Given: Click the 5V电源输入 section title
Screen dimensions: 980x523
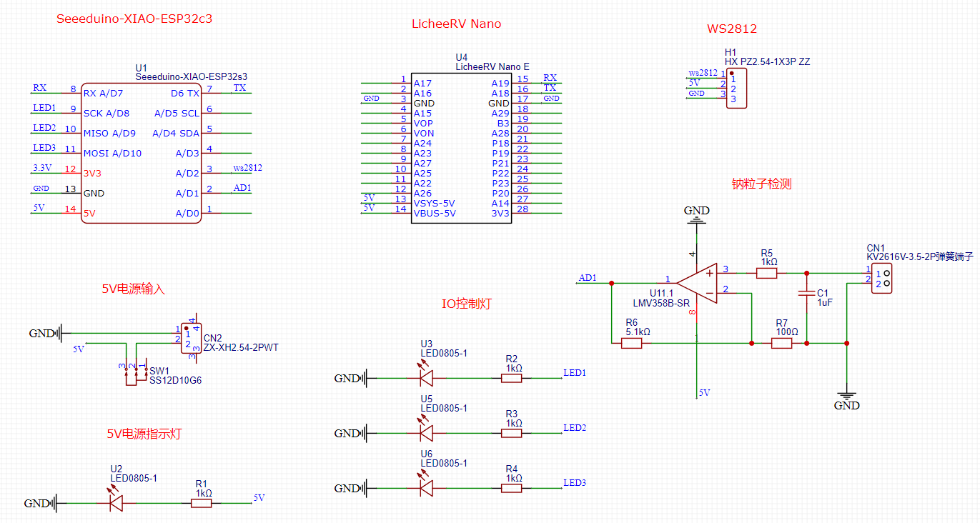Looking at the screenshot, I should click(133, 289).
